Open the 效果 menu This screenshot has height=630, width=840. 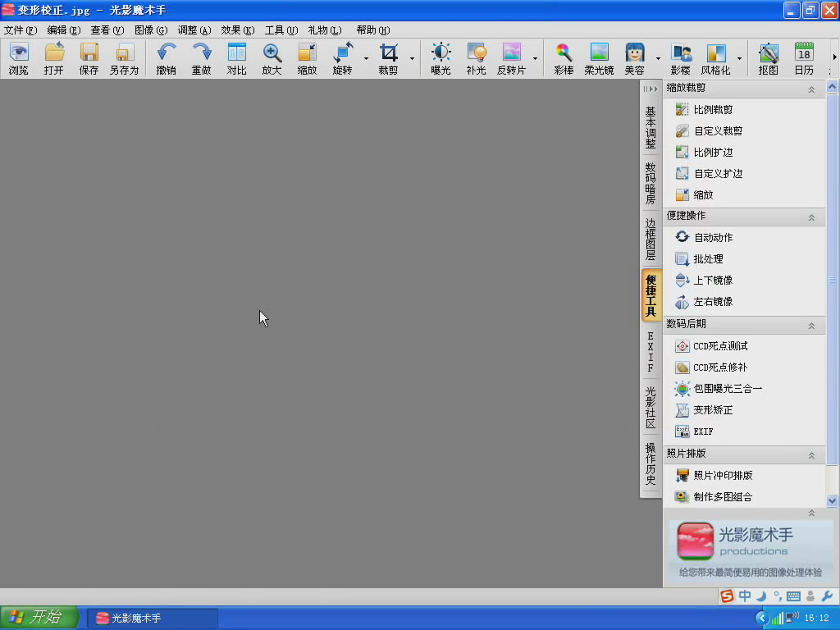(237, 30)
